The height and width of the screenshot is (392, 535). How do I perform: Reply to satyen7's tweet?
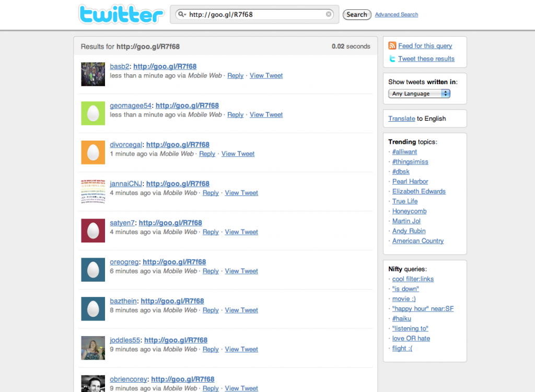tap(211, 232)
